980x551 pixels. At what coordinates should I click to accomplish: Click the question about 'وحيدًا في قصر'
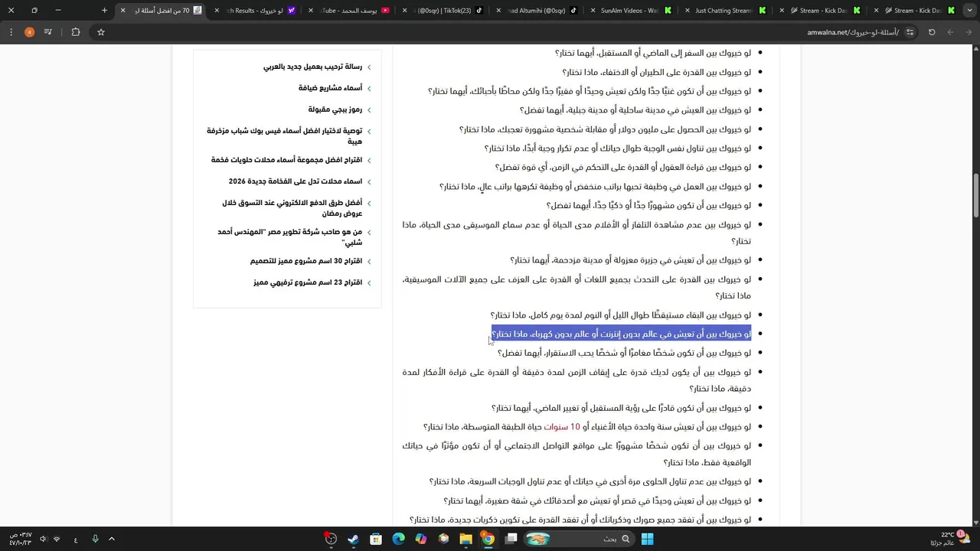coord(597,501)
